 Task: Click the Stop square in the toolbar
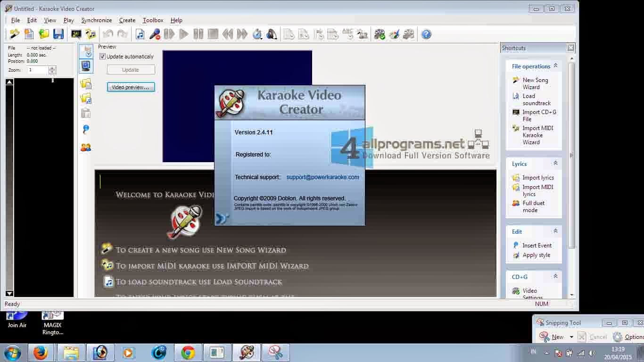pos(213,34)
